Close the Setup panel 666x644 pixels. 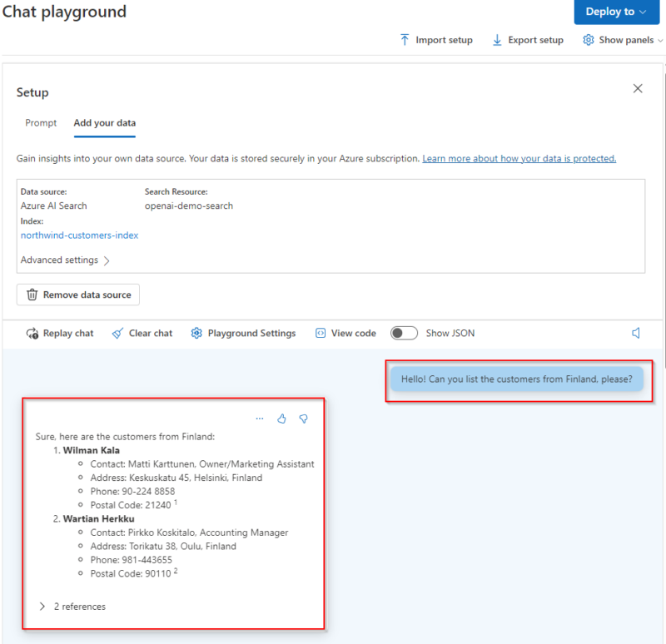coord(638,88)
